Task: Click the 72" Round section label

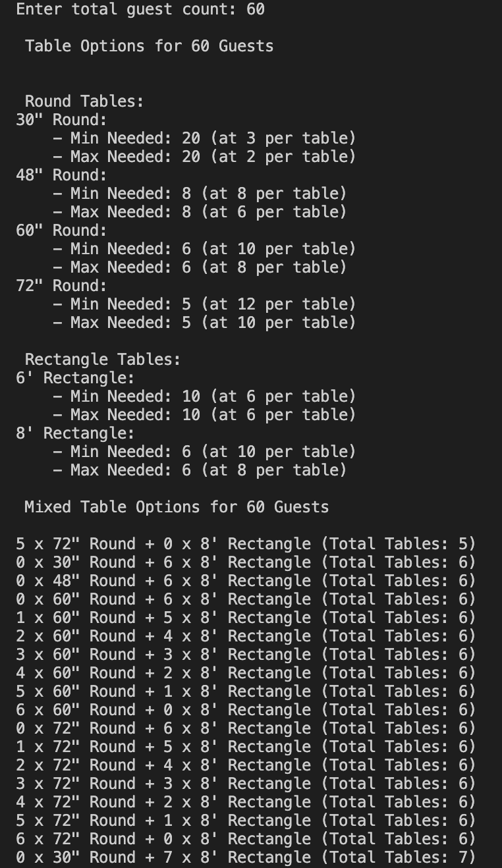Action: click(61, 286)
